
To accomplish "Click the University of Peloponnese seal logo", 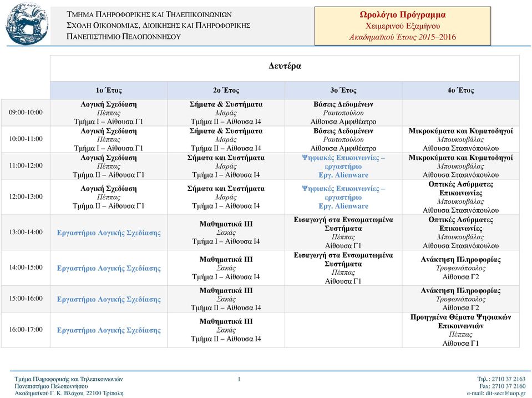I will [27, 24].
